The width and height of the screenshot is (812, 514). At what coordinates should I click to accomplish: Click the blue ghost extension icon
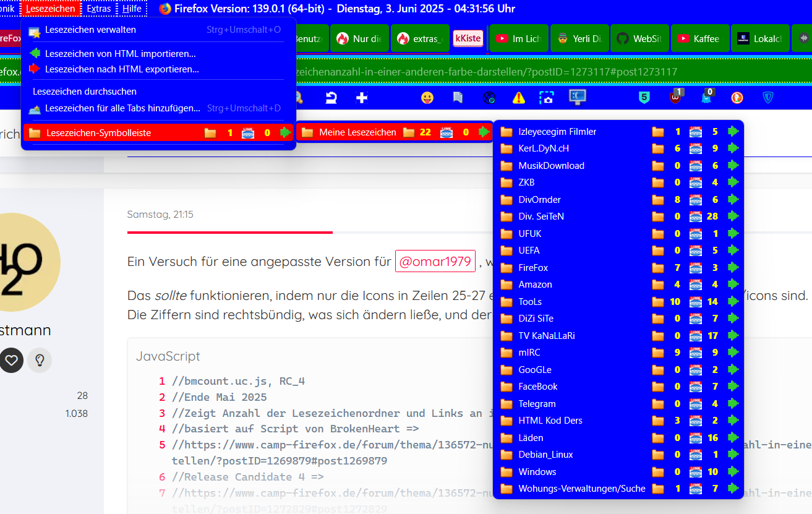click(x=706, y=96)
